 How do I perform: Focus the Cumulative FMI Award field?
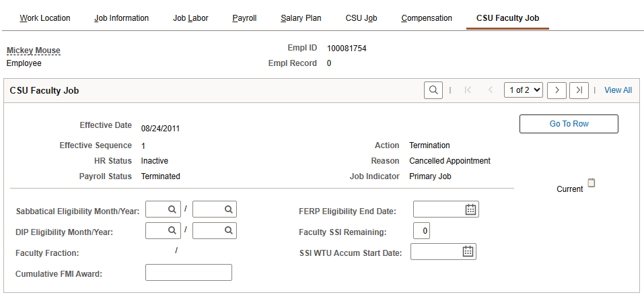[188, 273]
